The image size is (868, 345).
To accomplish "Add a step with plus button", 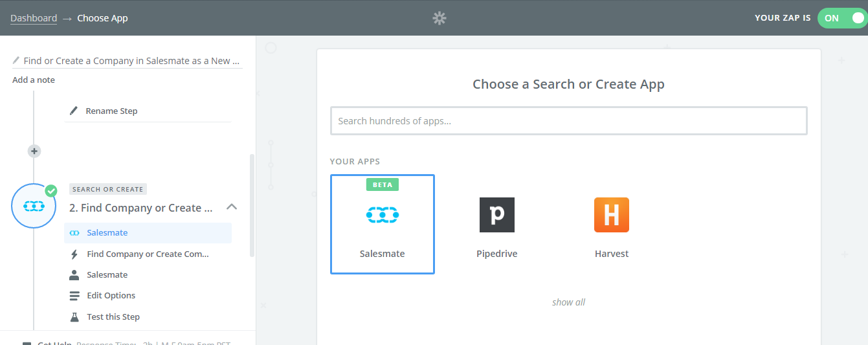I will pyautogui.click(x=34, y=151).
